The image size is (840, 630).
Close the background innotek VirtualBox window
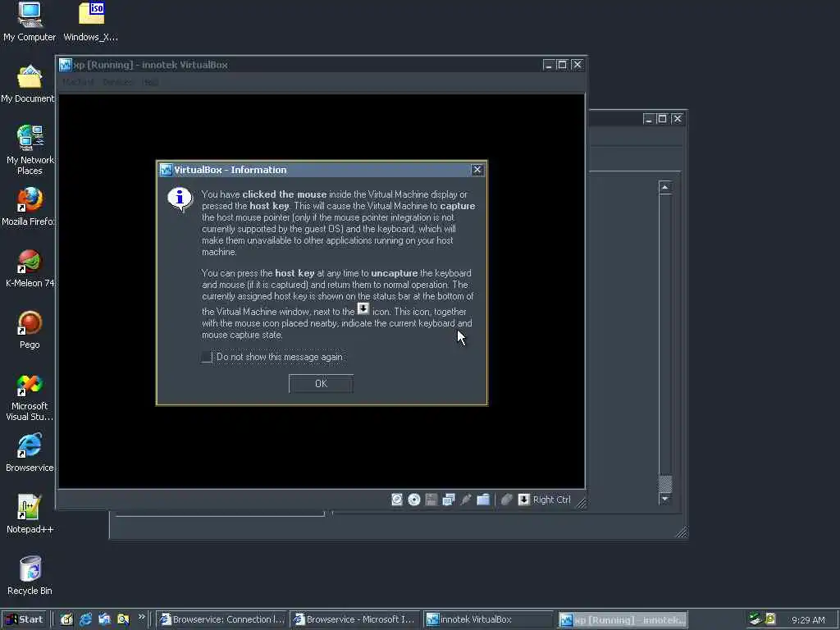[x=677, y=118]
